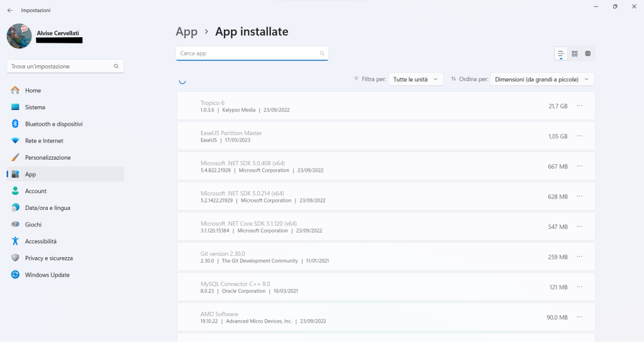Open options for MySQL Connector C++ 8.0

579,287
